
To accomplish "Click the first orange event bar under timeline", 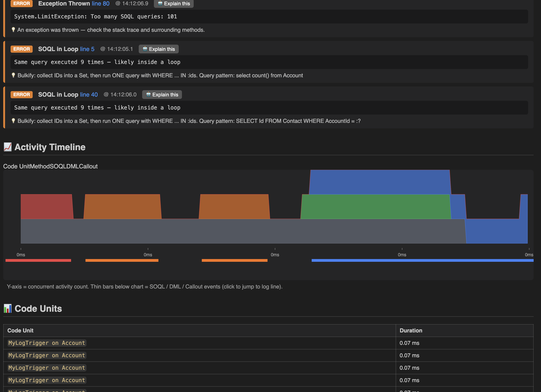I will pyautogui.click(x=122, y=260).
